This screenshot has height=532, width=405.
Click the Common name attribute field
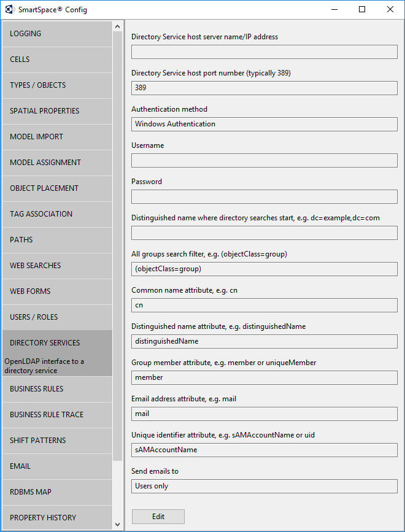(x=264, y=306)
